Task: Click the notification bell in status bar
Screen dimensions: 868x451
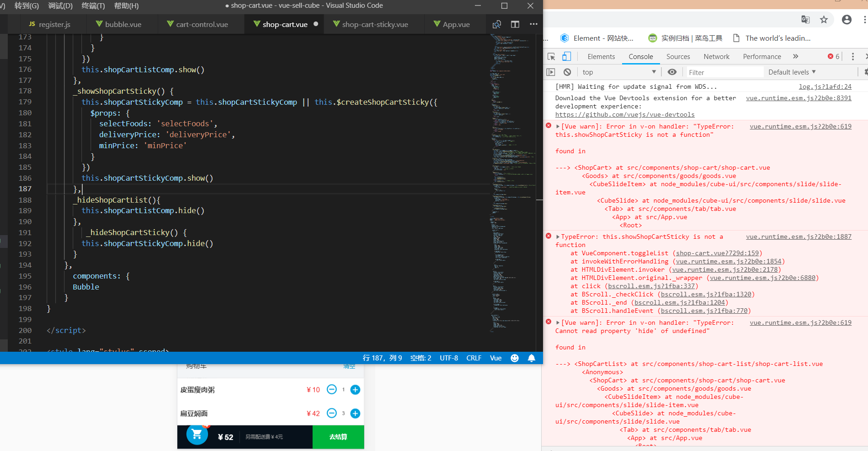Action: [532, 358]
